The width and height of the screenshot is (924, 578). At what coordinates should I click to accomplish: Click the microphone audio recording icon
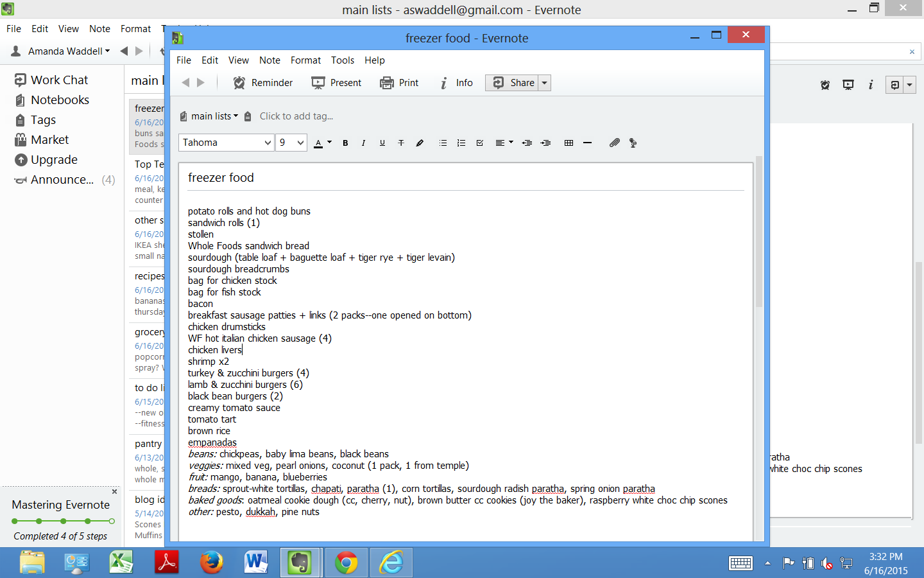coord(633,143)
